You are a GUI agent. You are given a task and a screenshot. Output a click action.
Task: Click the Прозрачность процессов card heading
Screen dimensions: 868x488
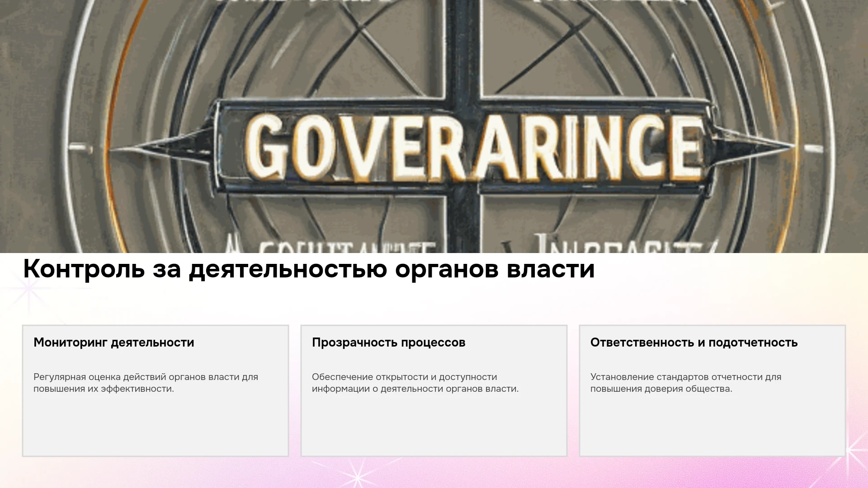click(389, 343)
